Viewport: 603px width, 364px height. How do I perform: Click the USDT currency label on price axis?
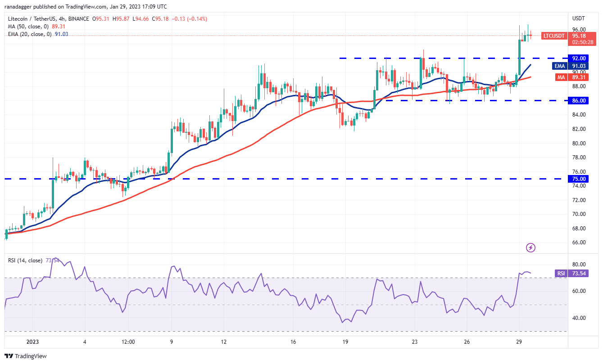click(x=579, y=18)
